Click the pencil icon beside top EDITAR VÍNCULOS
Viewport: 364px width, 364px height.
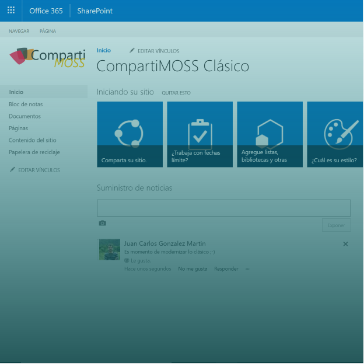tap(132, 50)
